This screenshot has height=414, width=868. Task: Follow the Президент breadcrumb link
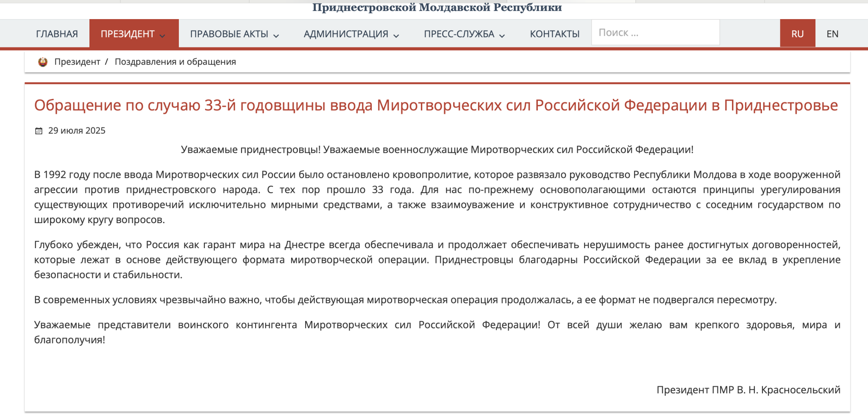pos(77,62)
